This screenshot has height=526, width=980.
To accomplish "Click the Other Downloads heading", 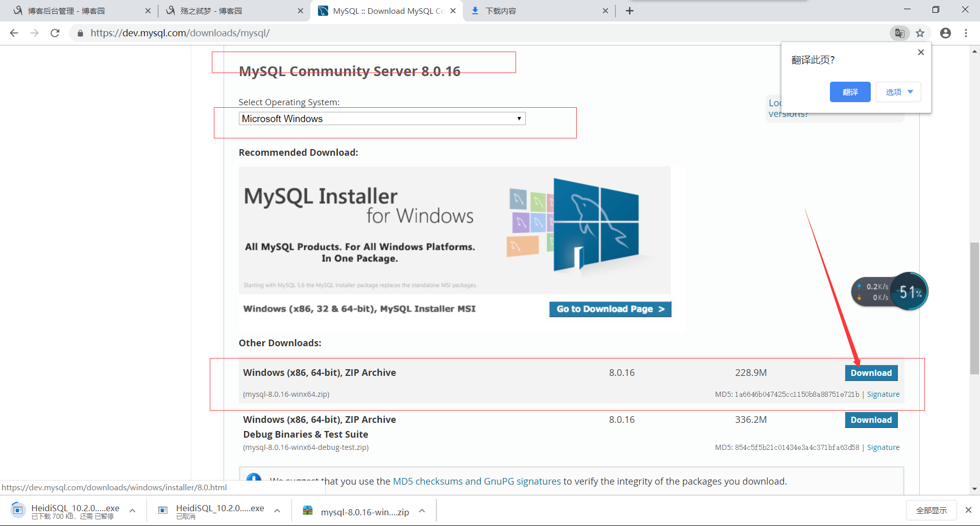I will coord(280,343).
